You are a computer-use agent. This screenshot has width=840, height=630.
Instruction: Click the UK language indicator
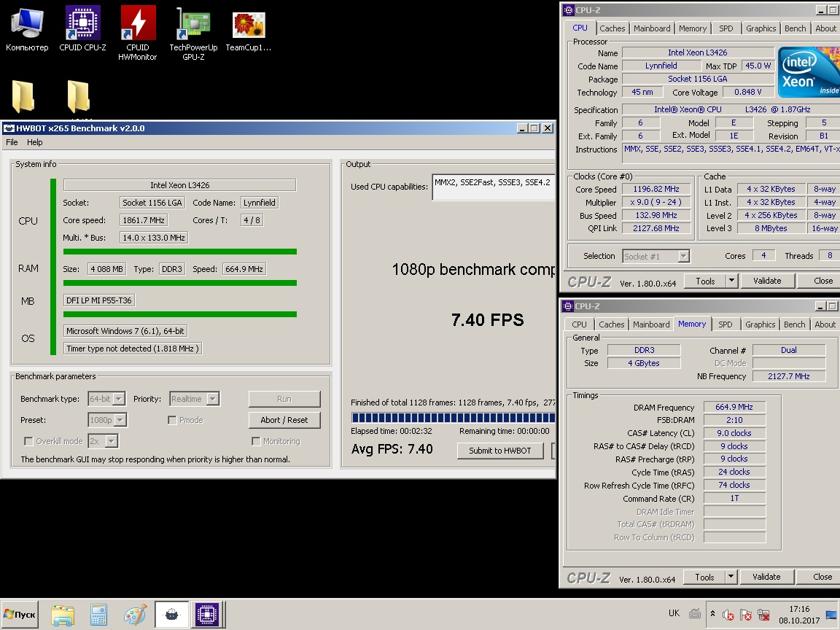674,613
